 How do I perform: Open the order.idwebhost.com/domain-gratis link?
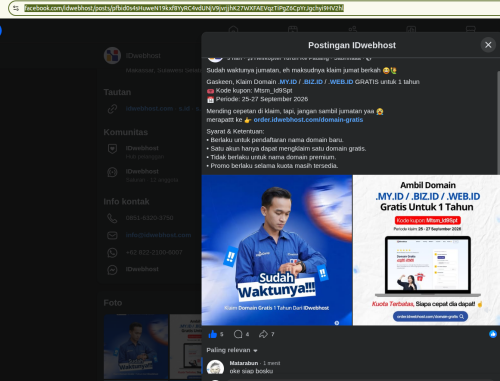click(308, 120)
